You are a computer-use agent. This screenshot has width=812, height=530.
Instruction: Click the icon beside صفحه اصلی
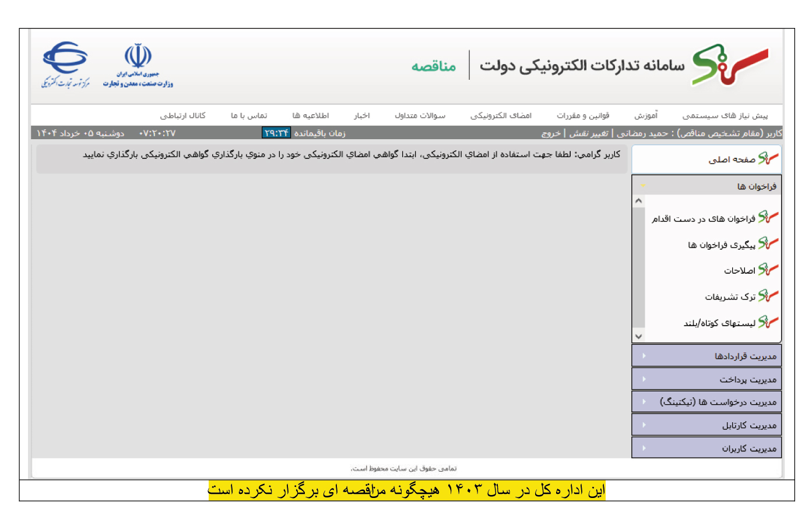click(x=768, y=158)
